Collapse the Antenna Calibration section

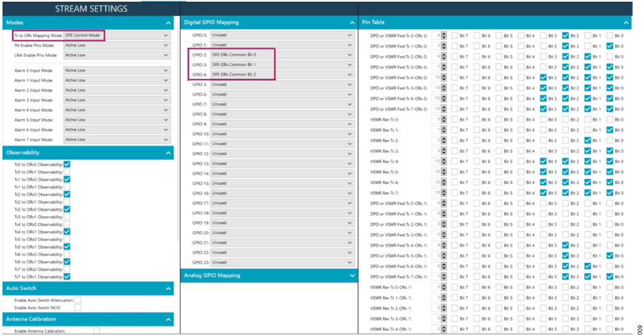point(168,320)
